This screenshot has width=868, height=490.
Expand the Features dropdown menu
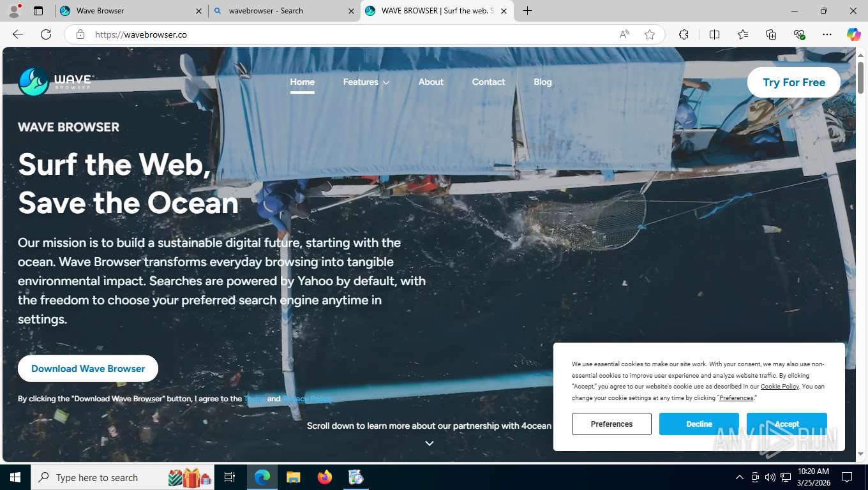(x=366, y=82)
